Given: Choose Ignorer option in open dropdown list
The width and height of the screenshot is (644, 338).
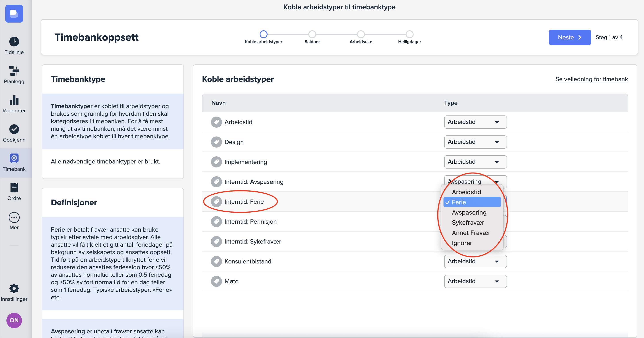Looking at the screenshot, I should click(462, 243).
